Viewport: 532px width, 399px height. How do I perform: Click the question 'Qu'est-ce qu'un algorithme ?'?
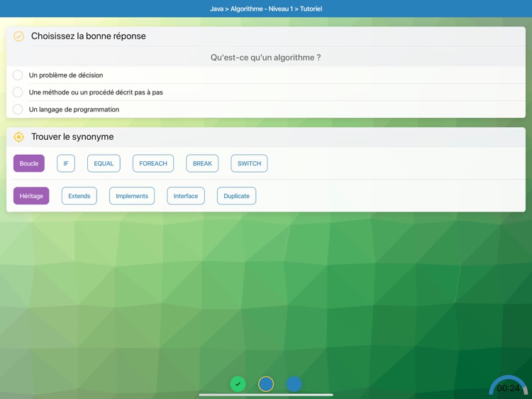(266, 58)
